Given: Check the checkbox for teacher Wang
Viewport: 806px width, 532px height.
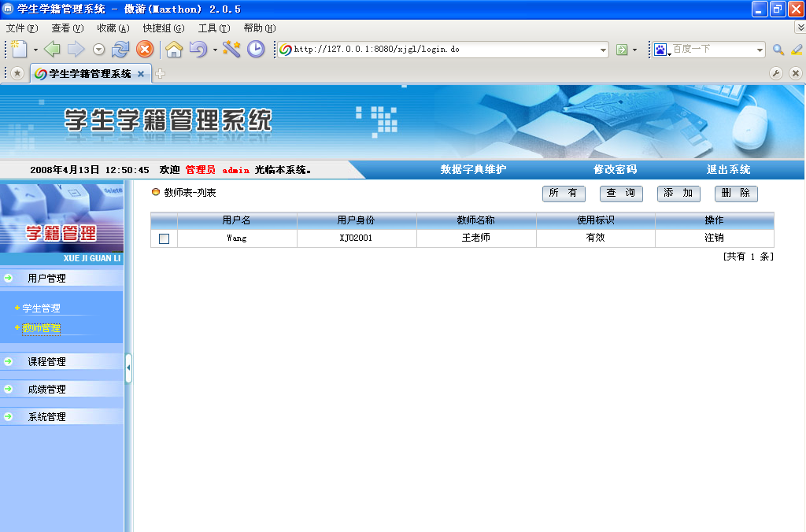Looking at the screenshot, I should point(165,237).
